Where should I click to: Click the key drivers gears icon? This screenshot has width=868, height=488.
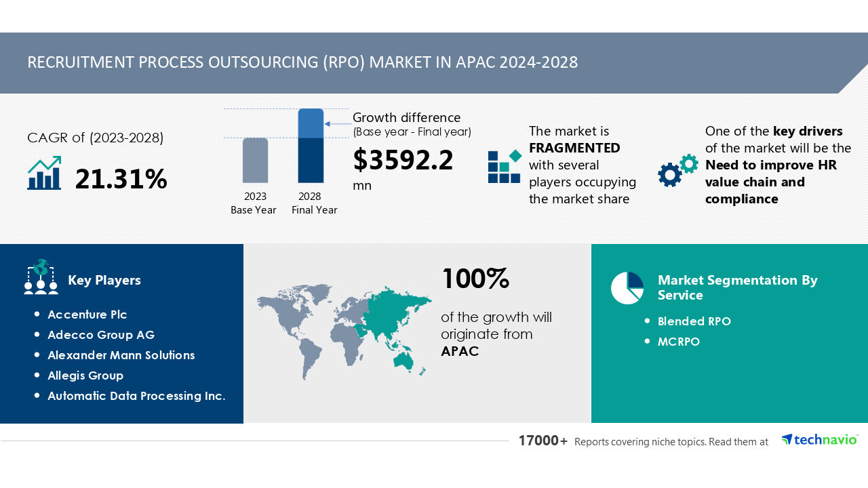click(677, 170)
